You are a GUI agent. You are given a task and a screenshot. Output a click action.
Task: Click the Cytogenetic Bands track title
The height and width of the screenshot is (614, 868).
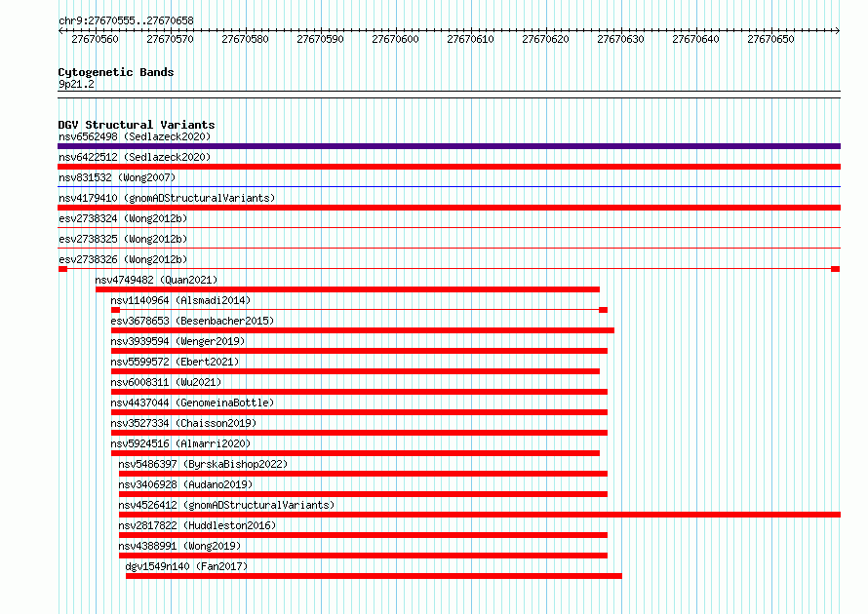tap(116, 72)
